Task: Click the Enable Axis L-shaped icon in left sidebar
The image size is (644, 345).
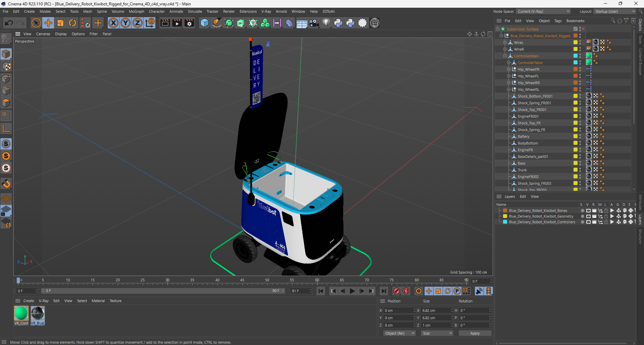Action: coord(6,128)
